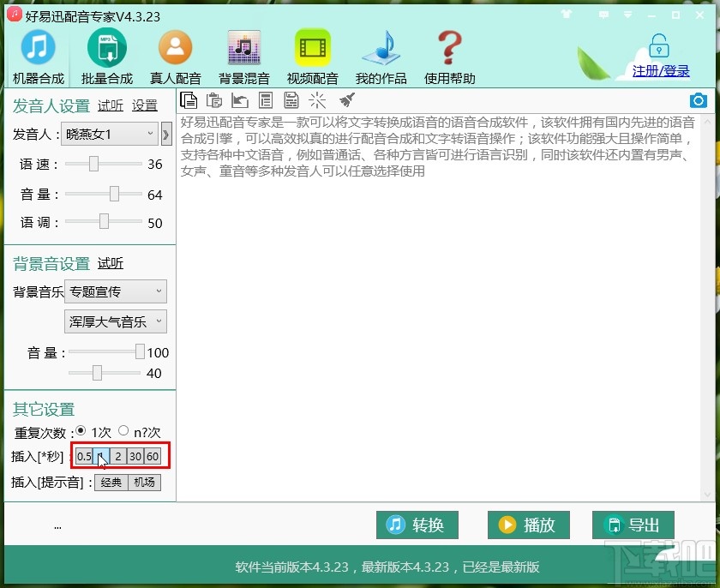Open the 发音人 dropdown 晓燕女1
720x588 pixels.
click(x=110, y=134)
